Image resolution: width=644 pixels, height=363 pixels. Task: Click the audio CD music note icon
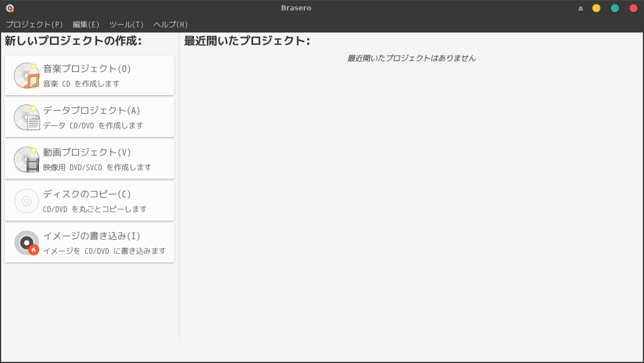[27, 76]
